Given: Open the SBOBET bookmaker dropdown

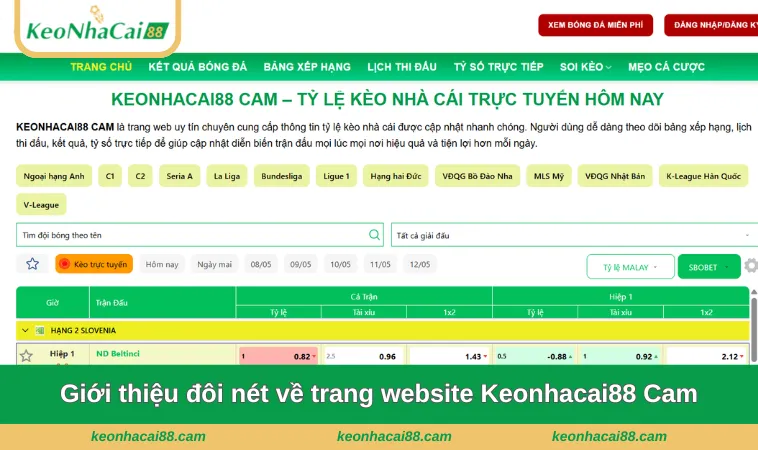Looking at the screenshot, I should pos(709,267).
